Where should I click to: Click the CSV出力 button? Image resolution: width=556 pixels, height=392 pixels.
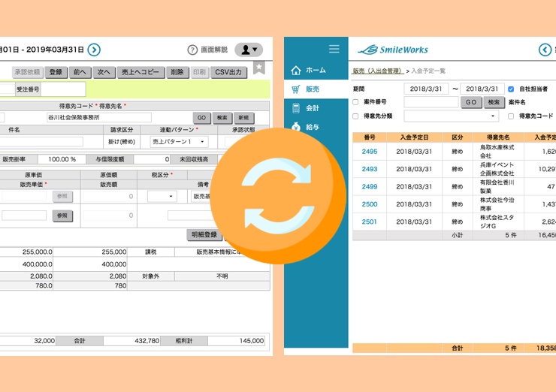pyautogui.click(x=228, y=72)
